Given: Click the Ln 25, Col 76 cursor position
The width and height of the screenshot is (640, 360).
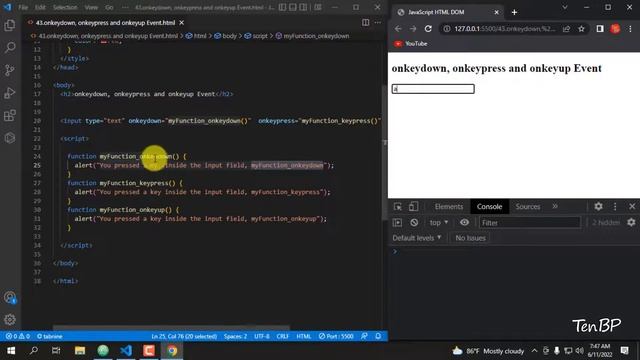Looking at the screenshot, I should [184, 336].
